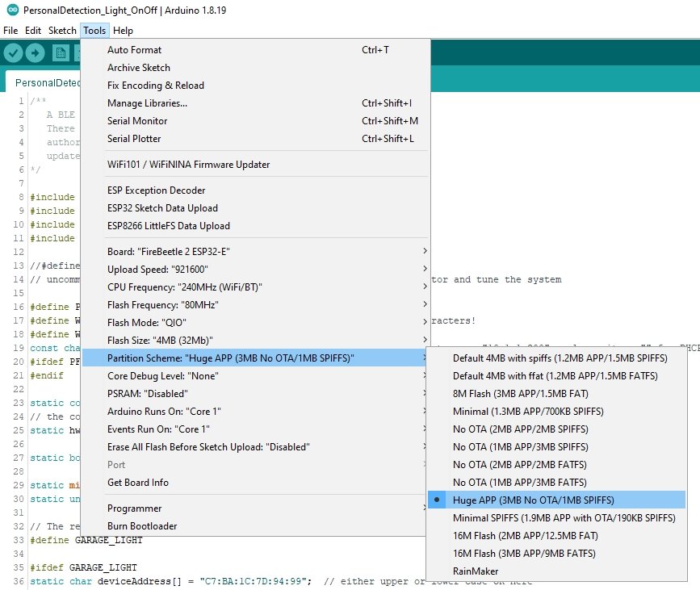Click Burn Bootloader
Viewport: 700px width, 590px height.
[255, 526]
